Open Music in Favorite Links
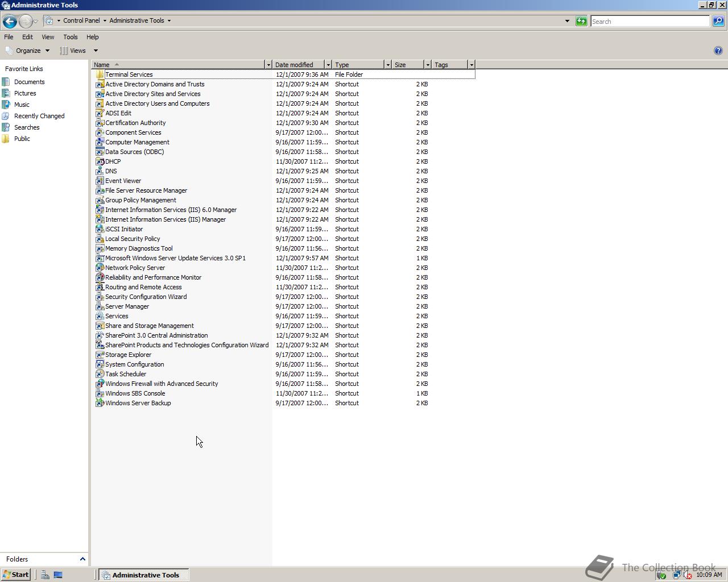This screenshot has width=728, height=582. pyautogui.click(x=22, y=105)
